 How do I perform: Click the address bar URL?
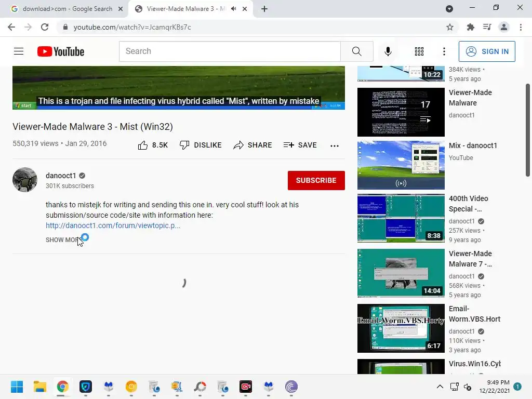(132, 27)
